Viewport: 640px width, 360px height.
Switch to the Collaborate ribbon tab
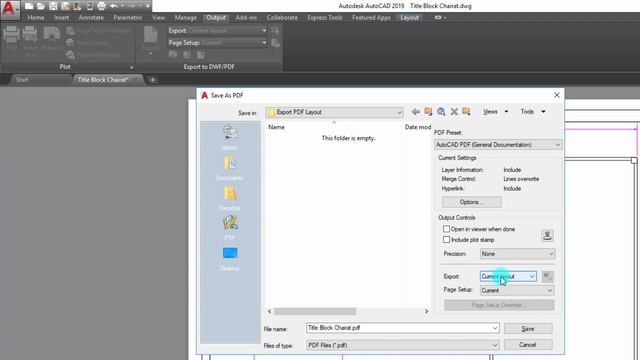point(282,18)
